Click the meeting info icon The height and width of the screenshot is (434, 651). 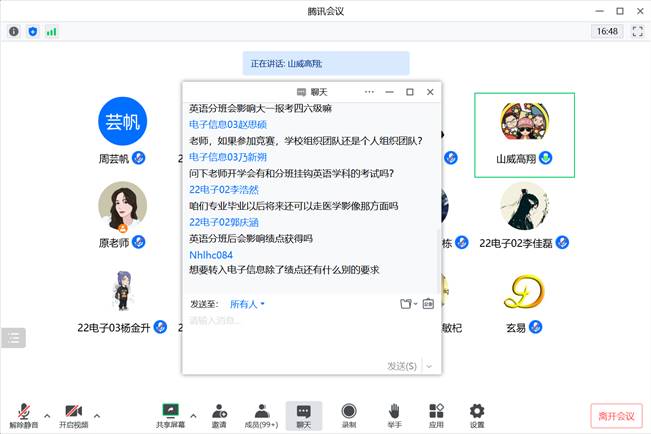point(14,31)
